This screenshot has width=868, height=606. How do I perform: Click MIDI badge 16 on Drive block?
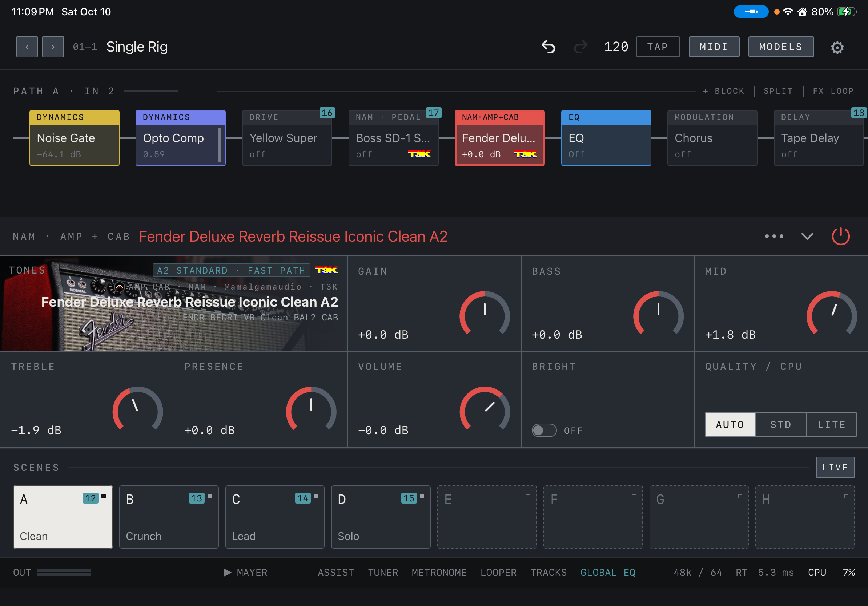point(327,113)
